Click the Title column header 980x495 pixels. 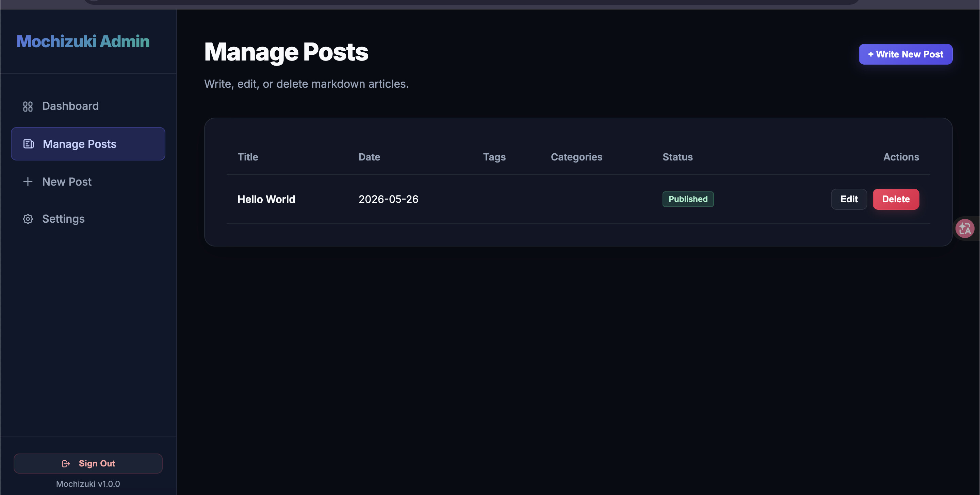[x=248, y=157]
